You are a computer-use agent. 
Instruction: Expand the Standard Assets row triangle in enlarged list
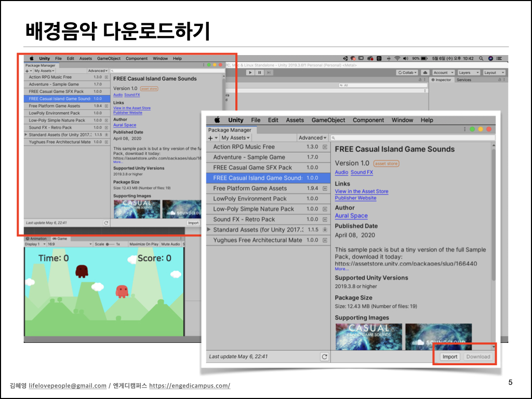[209, 230]
